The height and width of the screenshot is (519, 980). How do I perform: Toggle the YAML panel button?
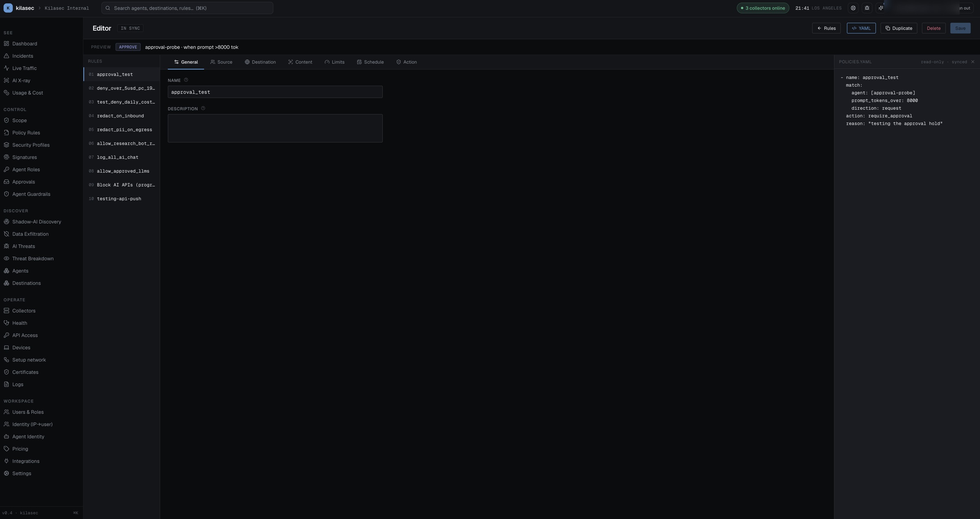[861, 28]
